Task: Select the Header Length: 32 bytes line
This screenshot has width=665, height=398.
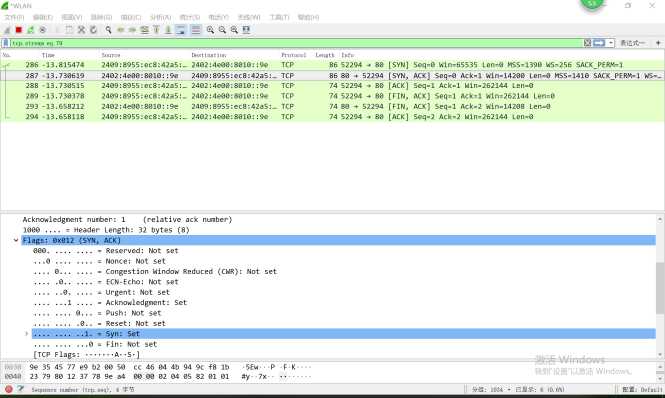Action: 106,230
